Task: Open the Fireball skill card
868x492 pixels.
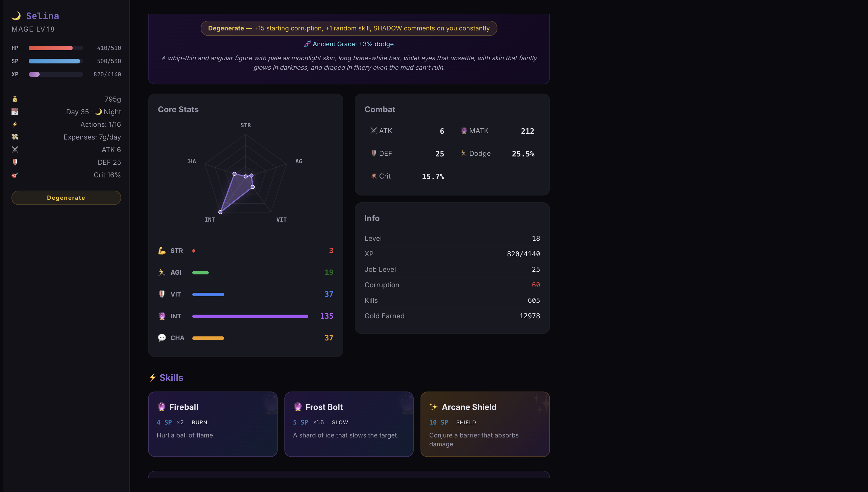Action: pos(212,424)
